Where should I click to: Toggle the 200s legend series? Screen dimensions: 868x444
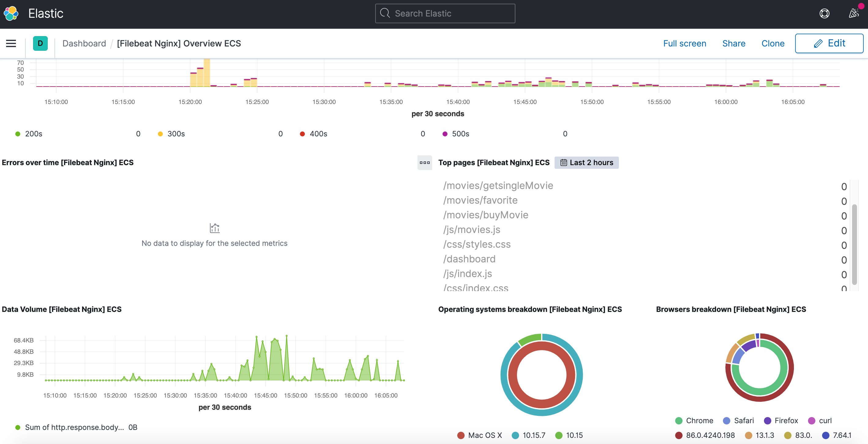[x=33, y=134]
